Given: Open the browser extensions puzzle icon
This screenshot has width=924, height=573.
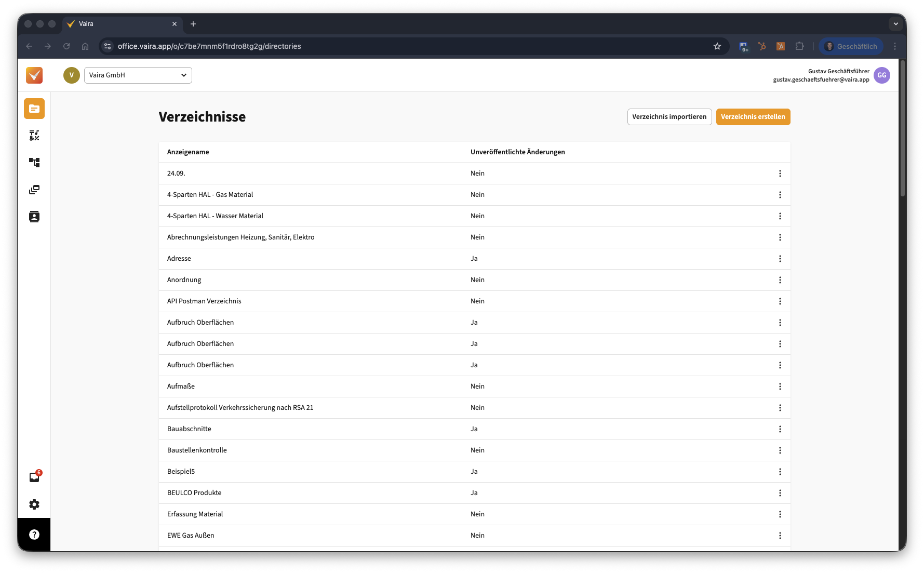Looking at the screenshot, I should click(x=799, y=46).
